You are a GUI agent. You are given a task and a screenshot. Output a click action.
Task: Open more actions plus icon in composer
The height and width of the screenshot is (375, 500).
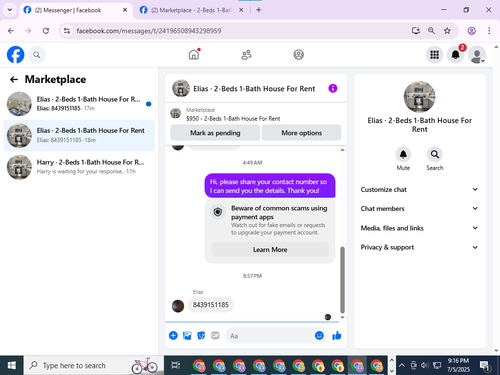(x=173, y=335)
